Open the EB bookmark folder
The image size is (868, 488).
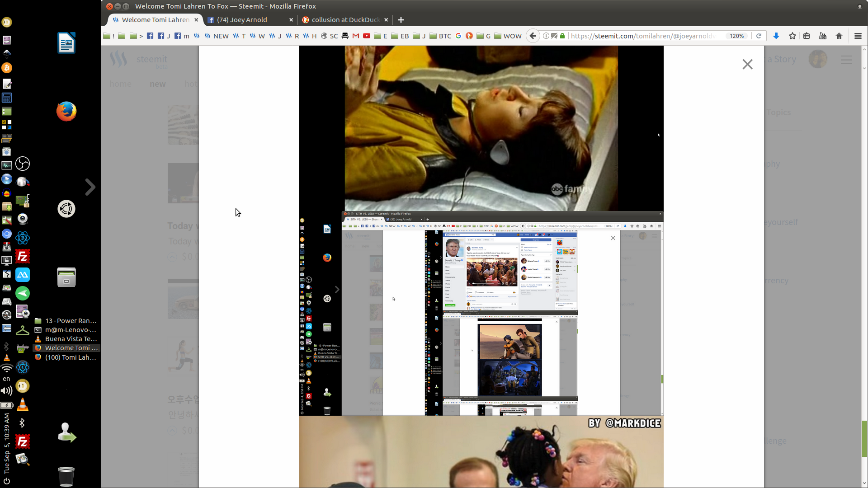point(400,36)
